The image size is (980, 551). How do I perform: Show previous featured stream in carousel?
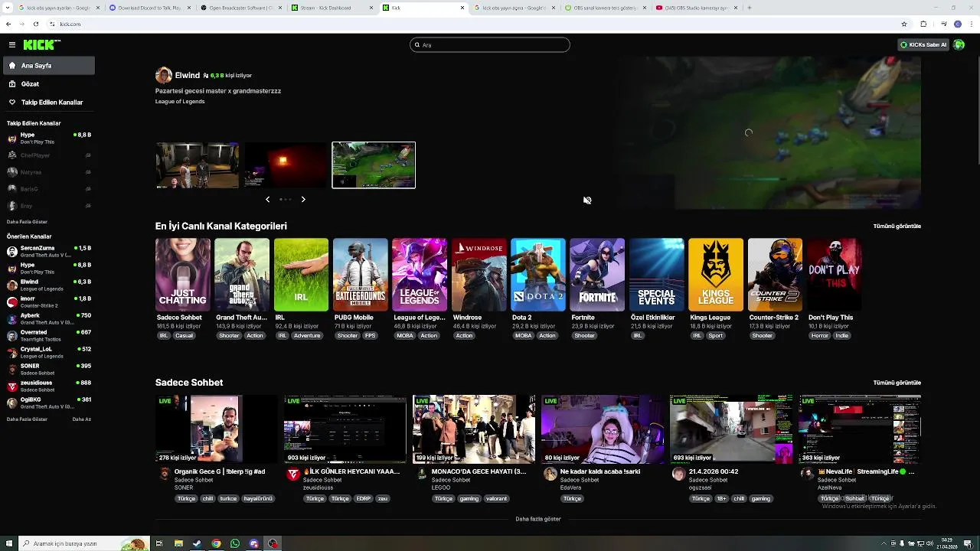(x=267, y=199)
